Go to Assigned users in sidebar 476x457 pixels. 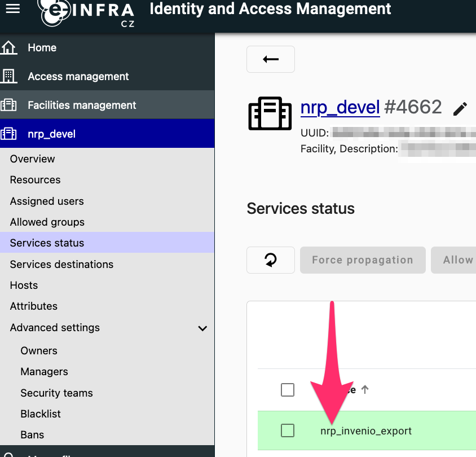point(47,201)
